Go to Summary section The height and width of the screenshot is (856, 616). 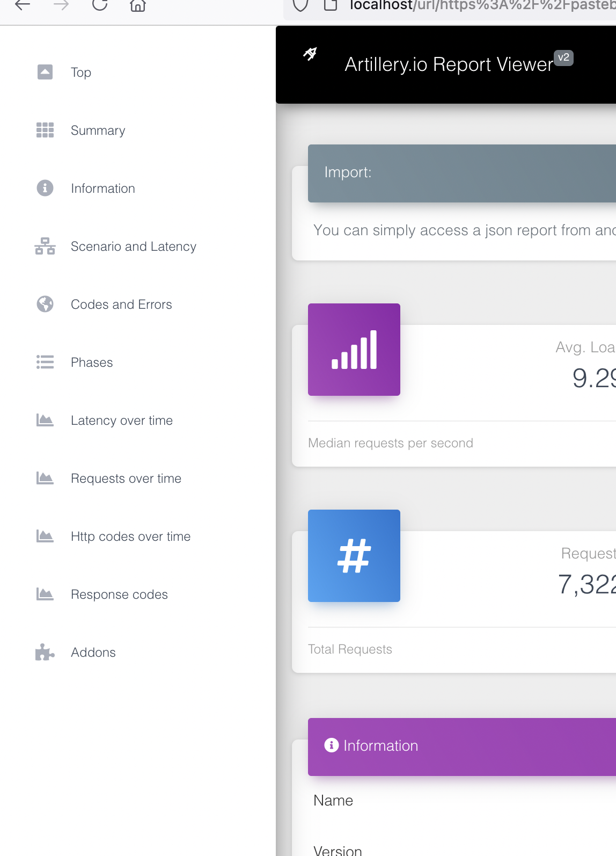pos(98,130)
